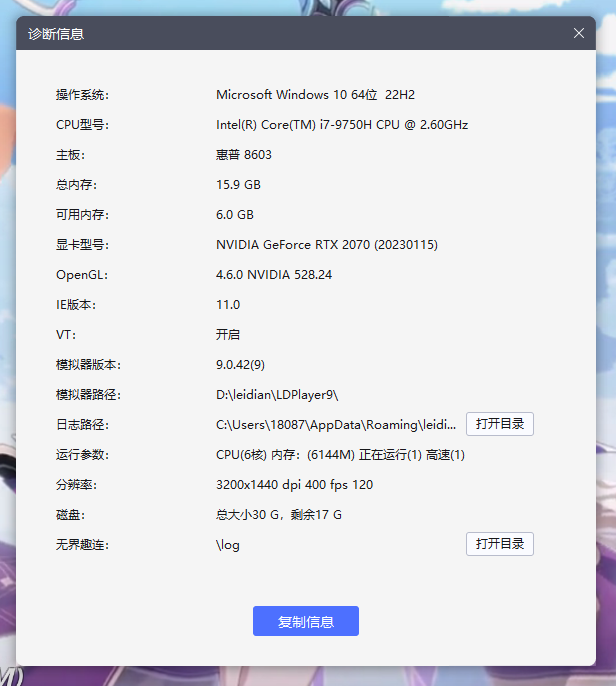Close the 诊断信息 dialog with X
This screenshot has width=616, height=686.
tap(579, 33)
